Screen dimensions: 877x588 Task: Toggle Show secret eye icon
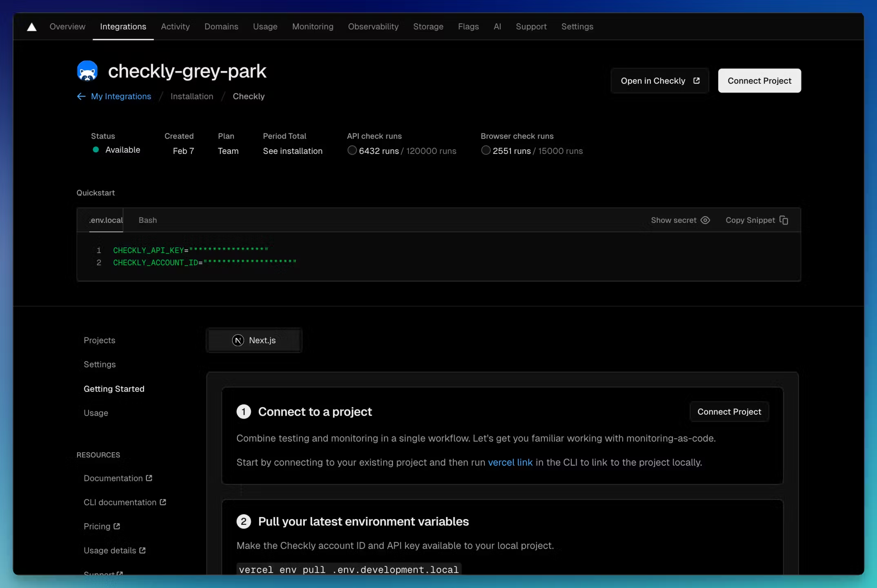(x=705, y=220)
